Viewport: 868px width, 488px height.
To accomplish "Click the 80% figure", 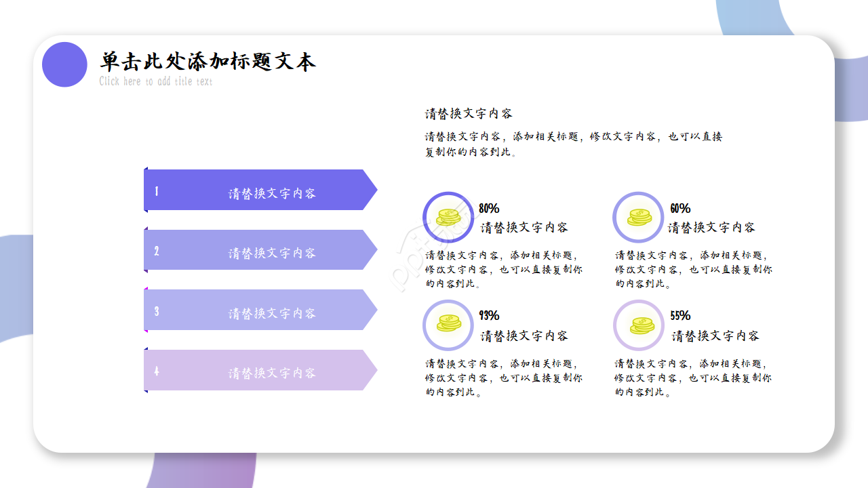I will click(489, 208).
